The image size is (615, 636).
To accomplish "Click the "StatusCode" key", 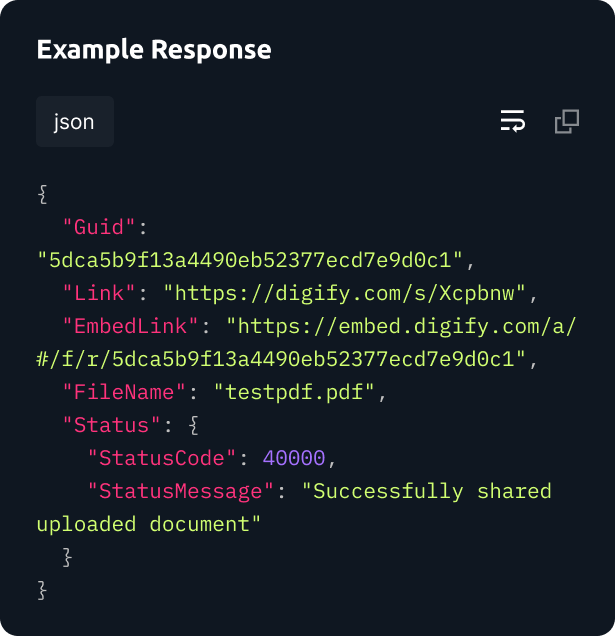I will pos(162,458).
